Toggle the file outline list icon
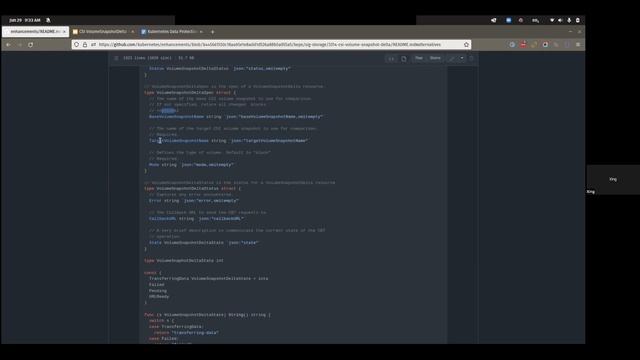Image resolution: width=640 pixels, height=360 pixels. 116,58
